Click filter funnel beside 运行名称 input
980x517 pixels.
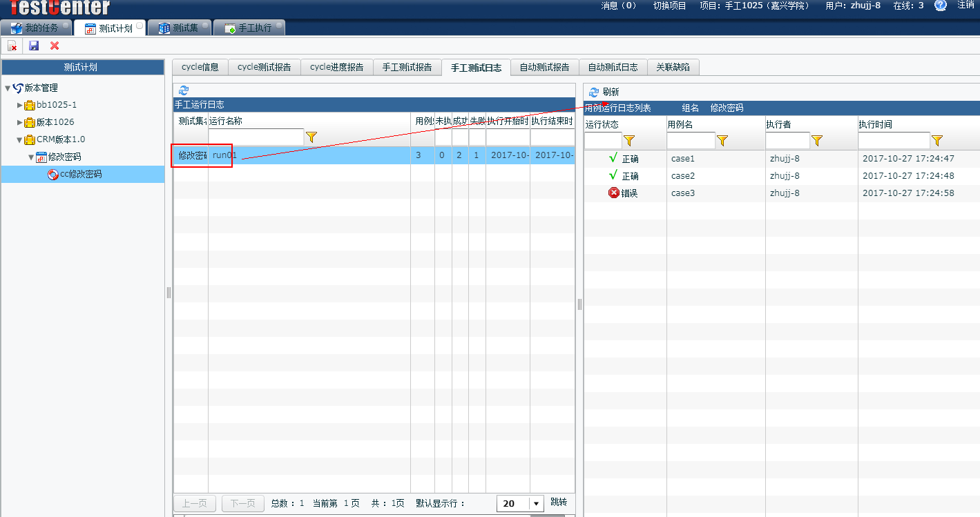point(311,137)
